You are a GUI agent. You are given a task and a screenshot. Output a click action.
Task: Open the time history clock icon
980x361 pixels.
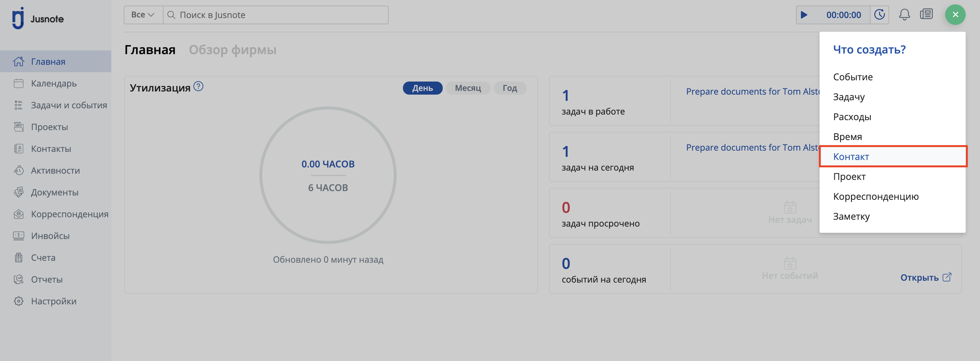(879, 15)
